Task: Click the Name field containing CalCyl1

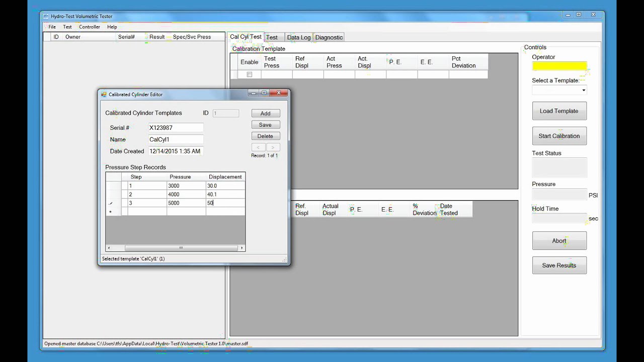Action: pyautogui.click(x=176, y=139)
